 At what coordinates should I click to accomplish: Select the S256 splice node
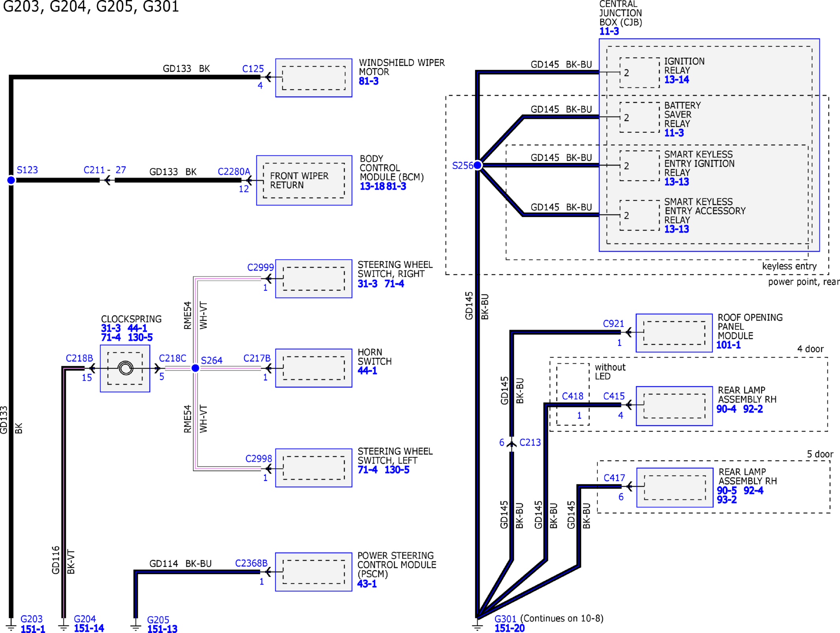click(478, 165)
